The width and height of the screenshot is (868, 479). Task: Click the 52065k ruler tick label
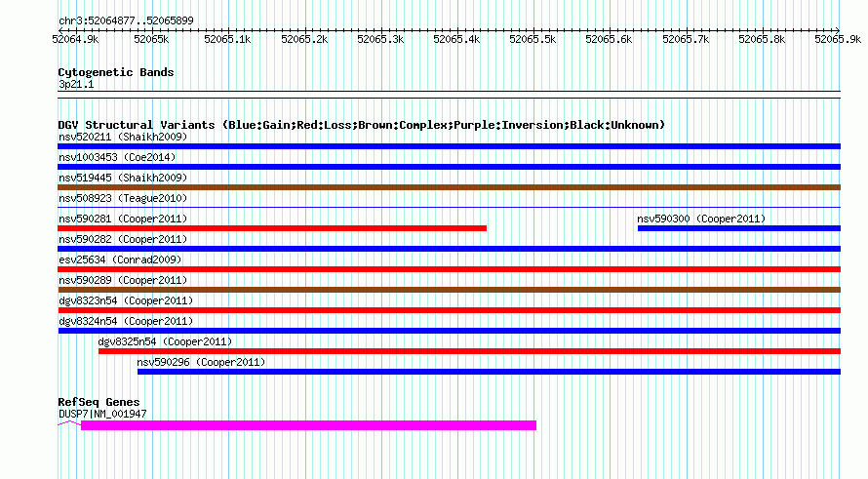pyautogui.click(x=151, y=39)
